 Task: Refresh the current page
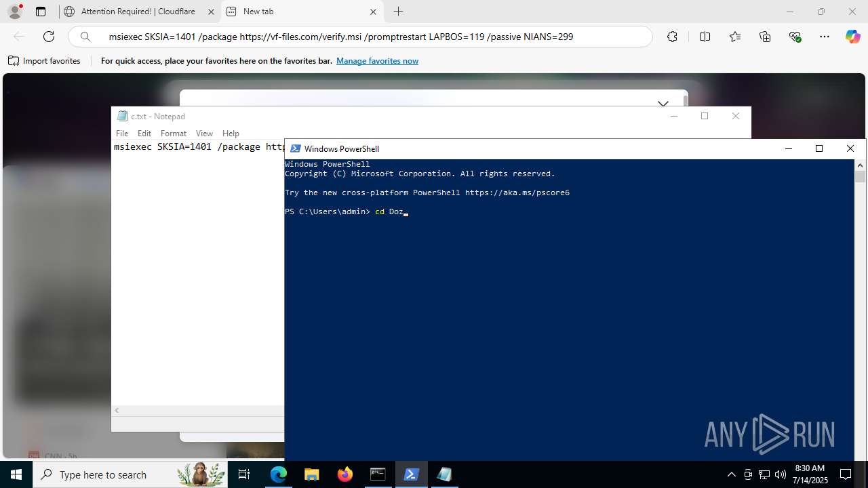pyautogui.click(x=49, y=37)
